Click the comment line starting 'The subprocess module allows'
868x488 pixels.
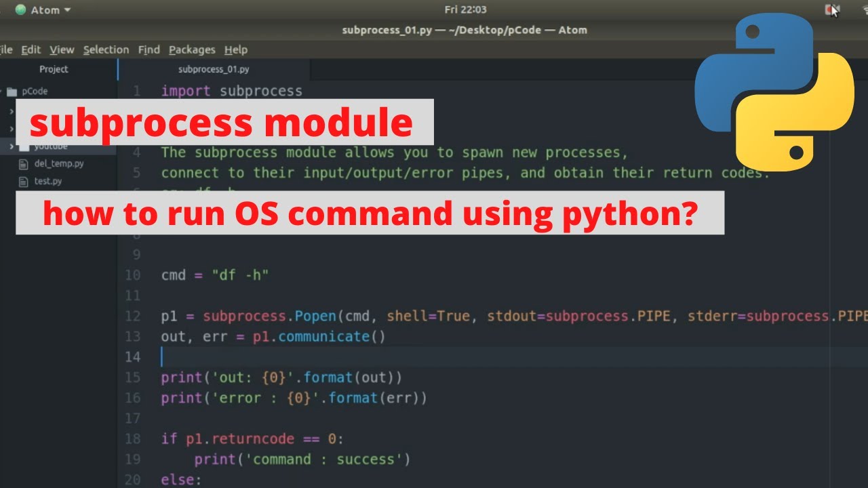(x=395, y=152)
